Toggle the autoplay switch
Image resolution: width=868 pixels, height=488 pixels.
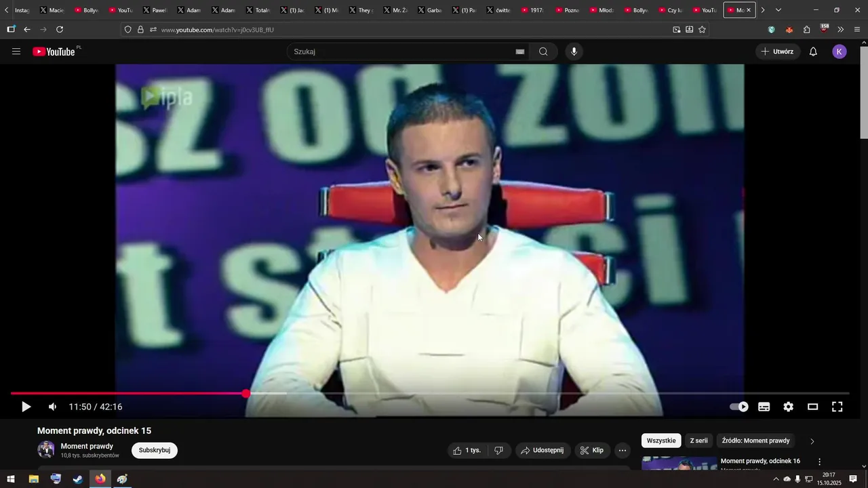(739, 407)
